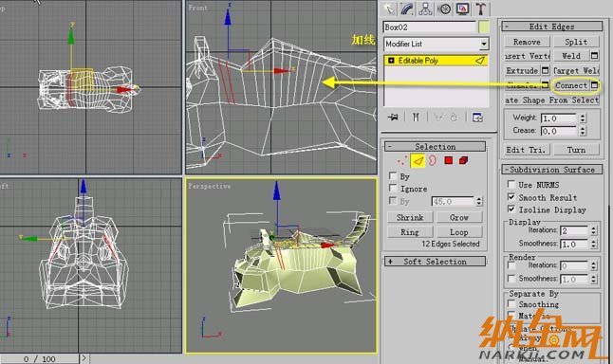Screen dimensions: 613x364
Task: Click the Display Iterations spinner
Action: coord(593,230)
